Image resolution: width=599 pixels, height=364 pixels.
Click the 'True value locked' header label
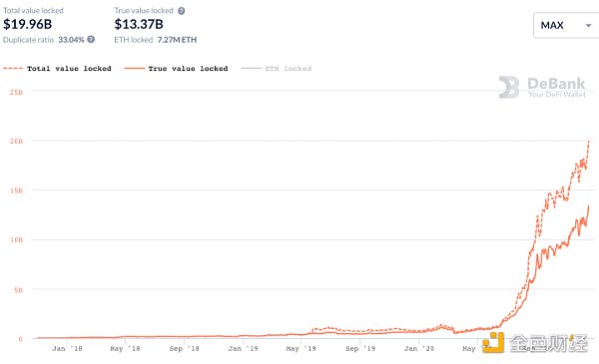point(144,11)
